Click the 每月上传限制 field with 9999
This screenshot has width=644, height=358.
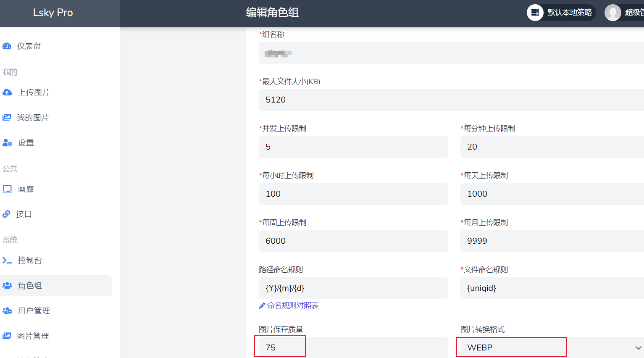pyautogui.click(x=552, y=241)
